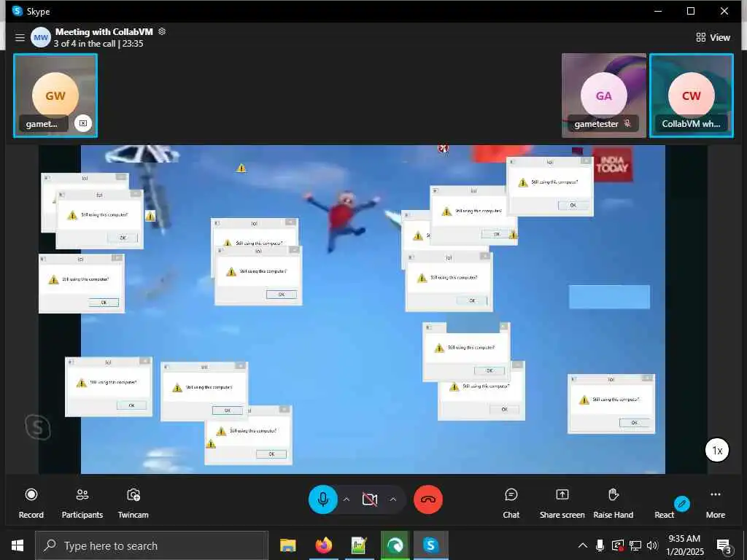Click Raise Hand
Viewport: 747px width, 560px height.
(x=613, y=503)
